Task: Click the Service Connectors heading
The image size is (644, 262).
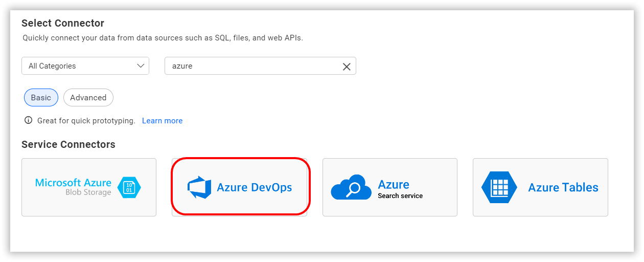Action: (68, 144)
